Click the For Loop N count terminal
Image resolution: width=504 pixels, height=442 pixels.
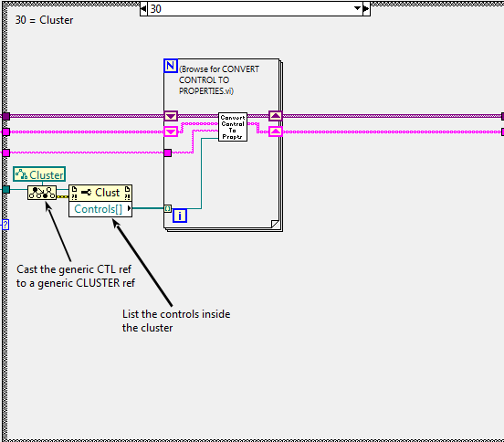pyautogui.click(x=171, y=66)
